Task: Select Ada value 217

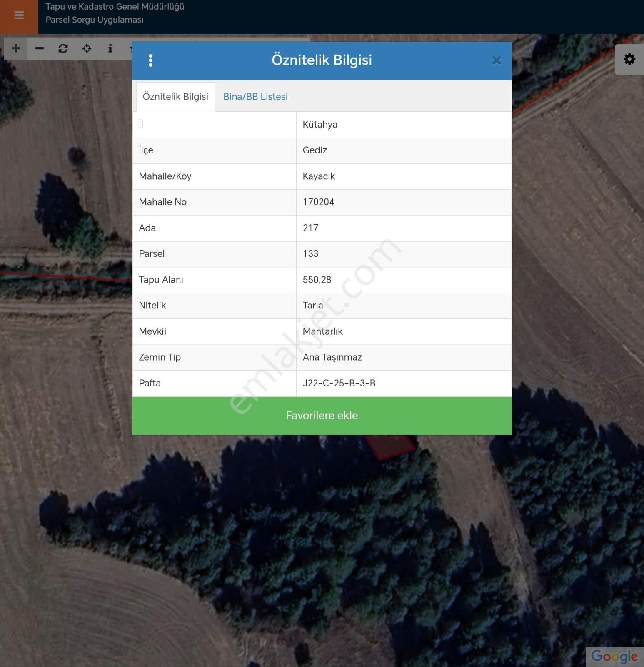Action: 310,228
